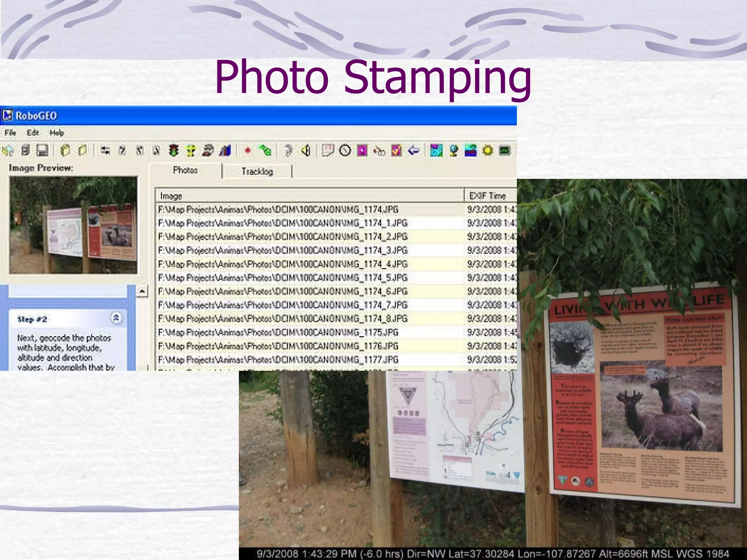Image resolution: width=747 pixels, height=560 pixels.
Task: Click the gray document toolbar icon
Action: (25, 150)
